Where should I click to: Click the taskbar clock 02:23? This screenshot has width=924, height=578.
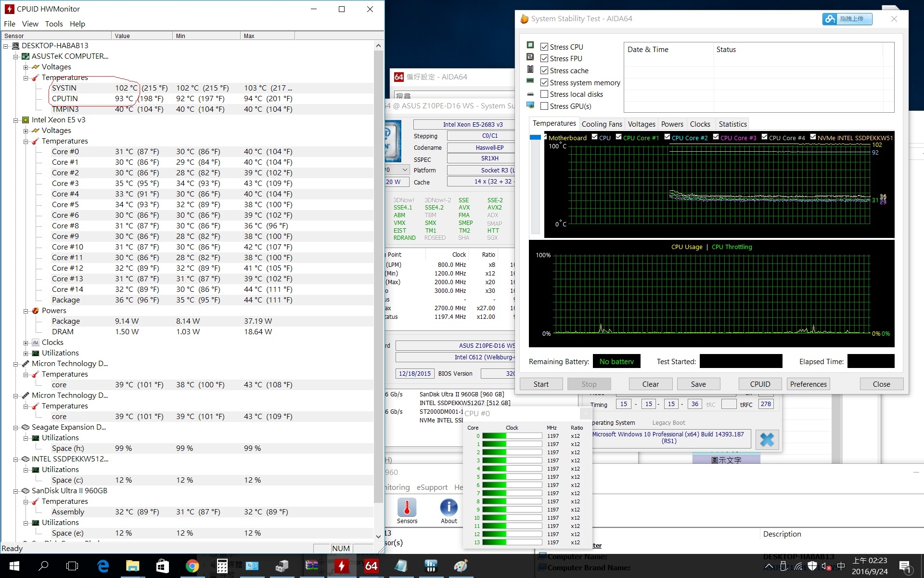point(870,566)
